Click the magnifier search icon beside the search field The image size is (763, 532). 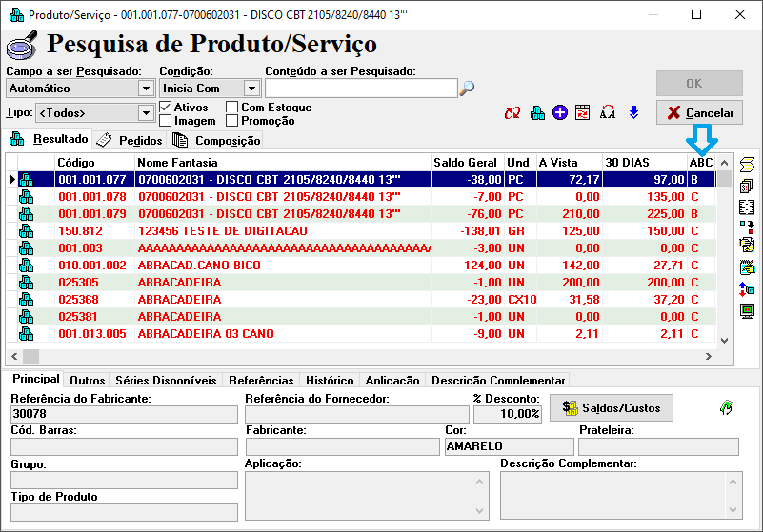coord(467,89)
